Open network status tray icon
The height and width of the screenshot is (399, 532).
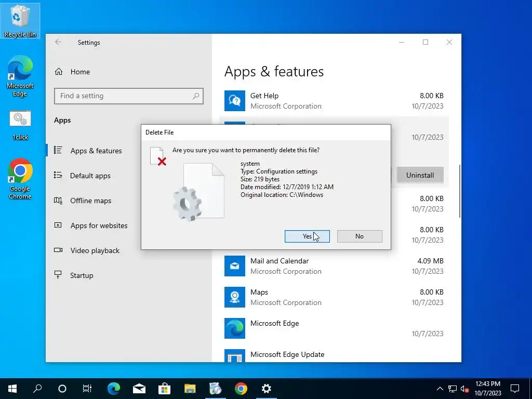453,389
